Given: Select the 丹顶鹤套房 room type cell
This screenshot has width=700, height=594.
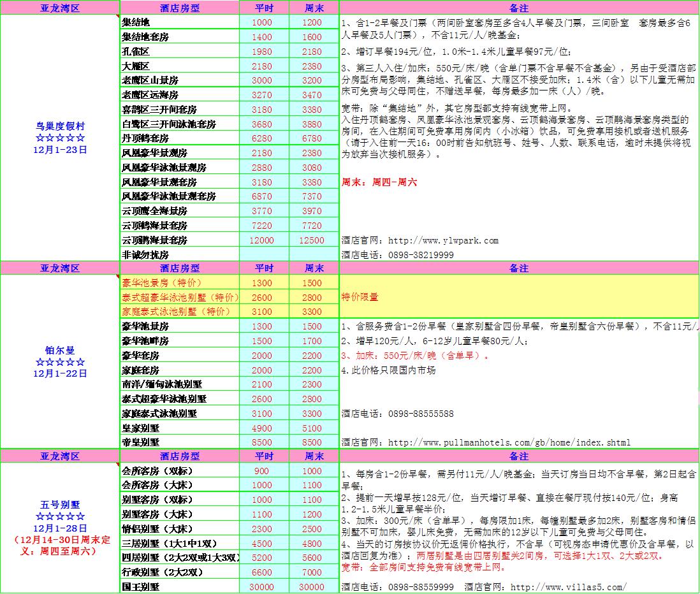Looking at the screenshot, I should (x=179, y=138).
